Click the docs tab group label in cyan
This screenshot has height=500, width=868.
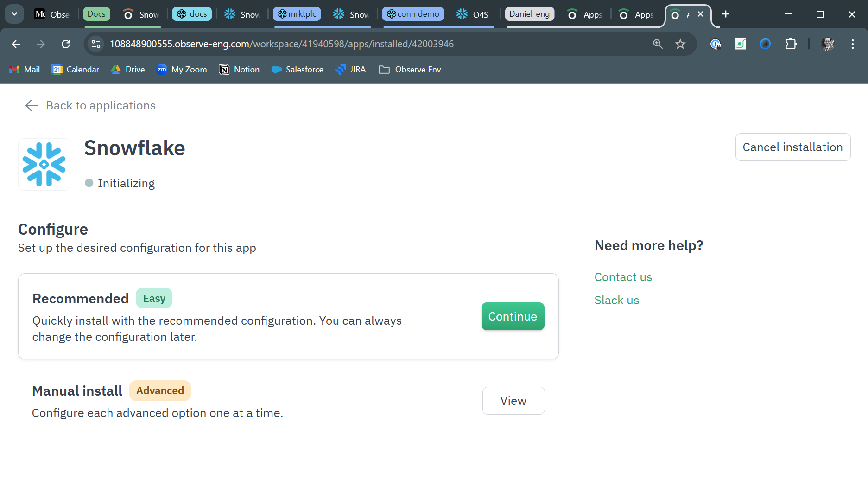coord(192,14)
